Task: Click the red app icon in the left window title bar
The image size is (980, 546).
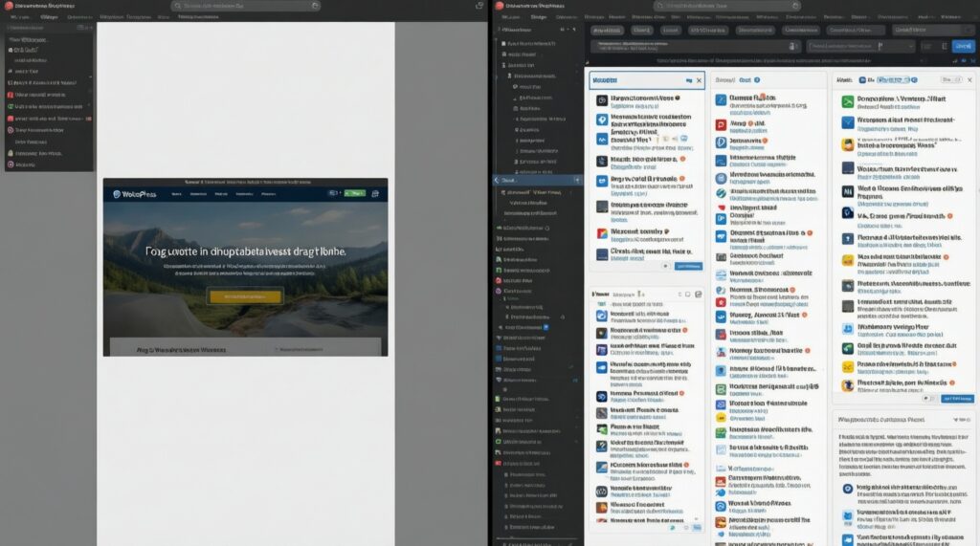Action: [7, 6]
